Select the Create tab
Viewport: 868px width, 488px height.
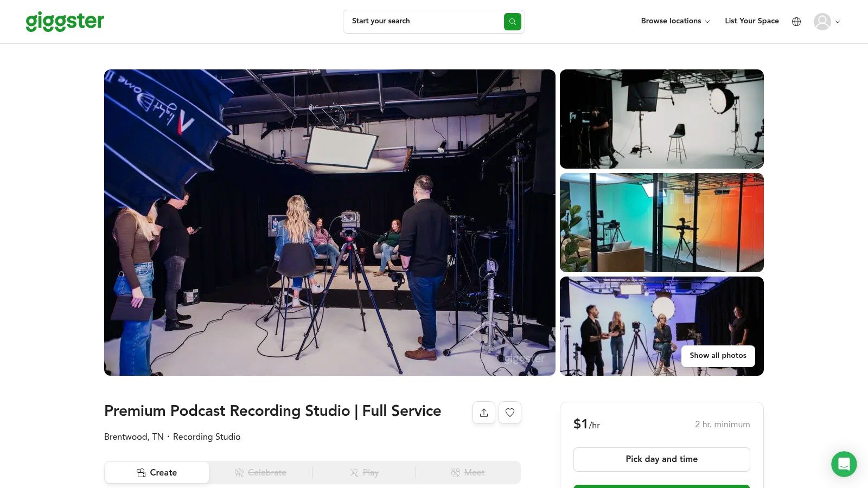point(157,473)
